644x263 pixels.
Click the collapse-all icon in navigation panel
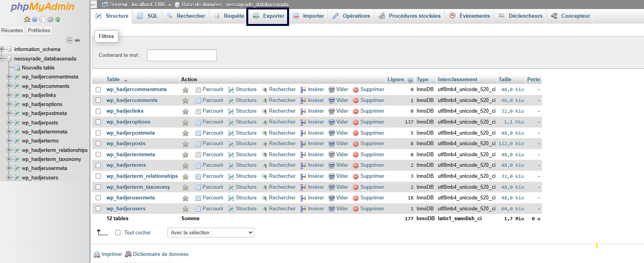[x=69, y=40]
